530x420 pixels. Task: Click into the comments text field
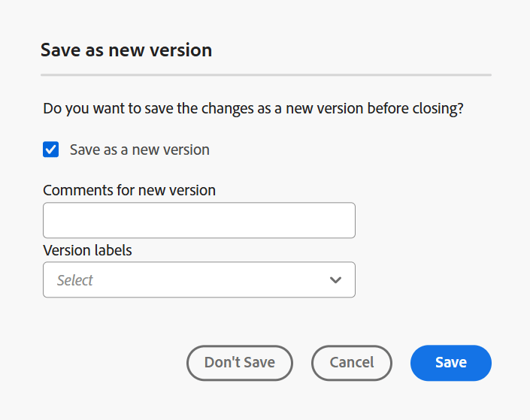(198, 220)
